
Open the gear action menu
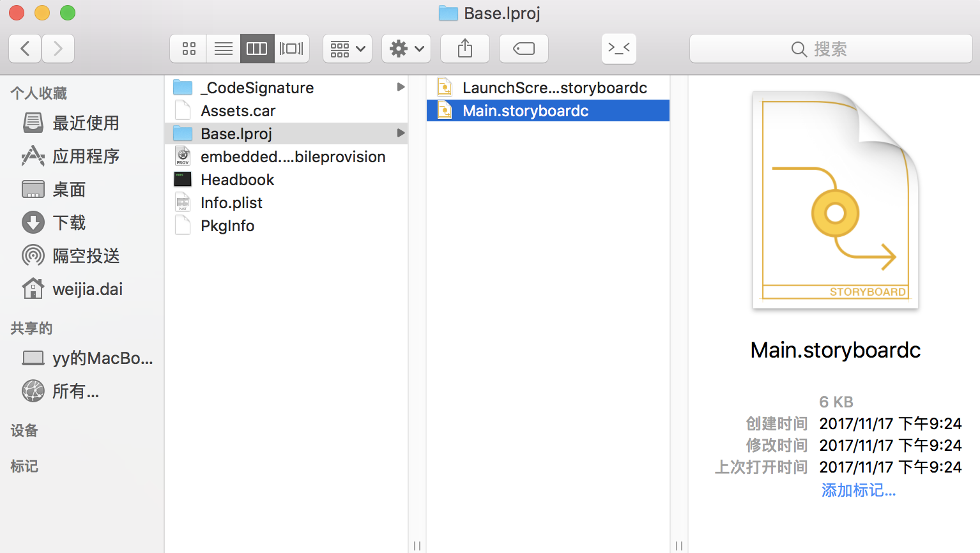coord(406,49)
